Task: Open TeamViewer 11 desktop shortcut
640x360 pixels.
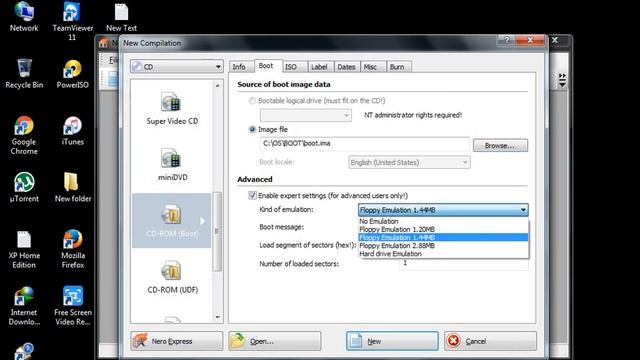Action: [x=72, y=21]
